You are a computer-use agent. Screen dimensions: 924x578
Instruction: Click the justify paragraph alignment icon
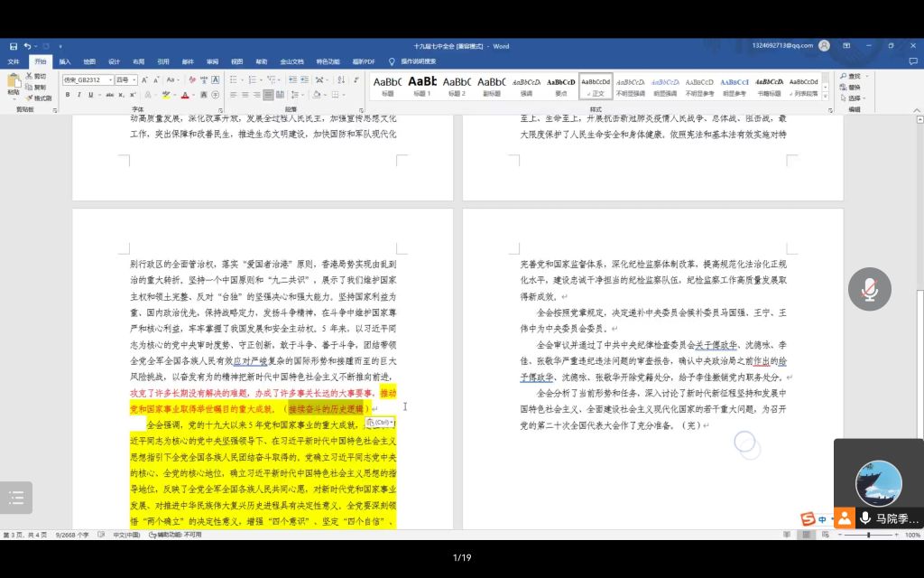[270, 95]
